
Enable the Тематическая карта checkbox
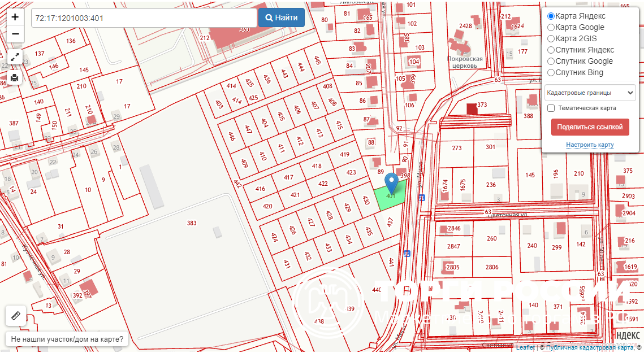pos(551,108)
